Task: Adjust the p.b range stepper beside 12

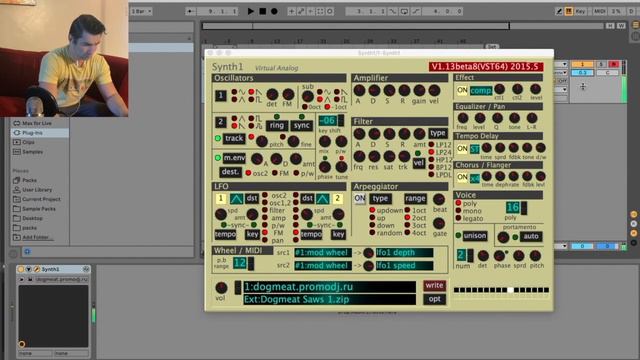Action: tap(251, 263)
